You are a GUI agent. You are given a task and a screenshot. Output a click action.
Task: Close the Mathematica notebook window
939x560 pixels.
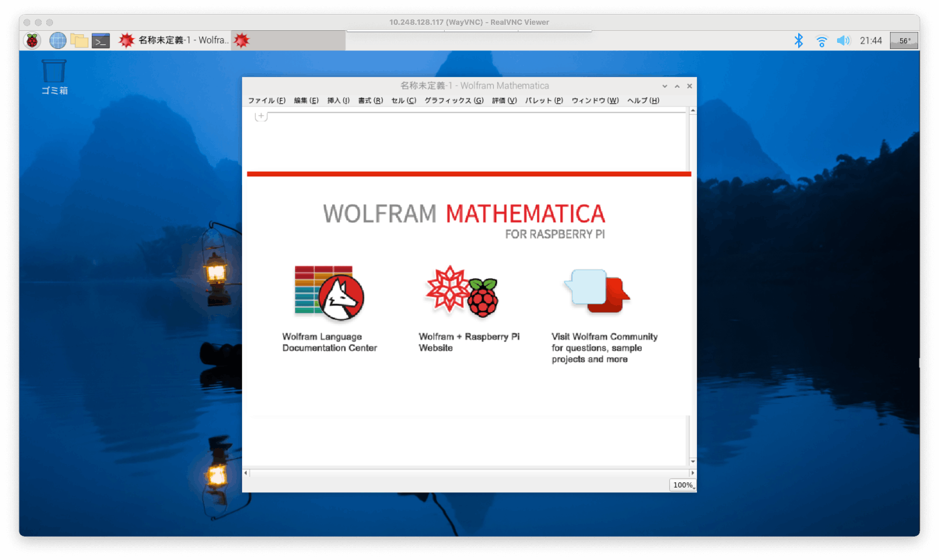pos(689,86)
